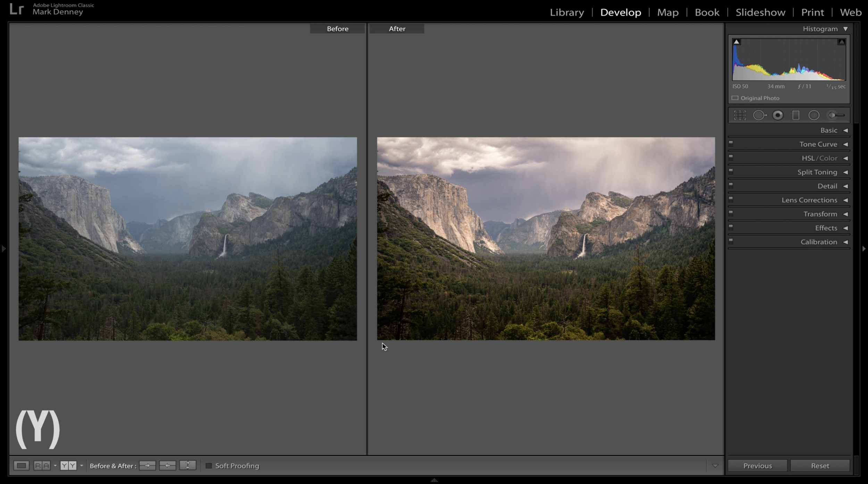Screen dimensions: 868x484
Task: Toggle highlight clipping indicator in histogram
Action: click(x=842, y=42)
